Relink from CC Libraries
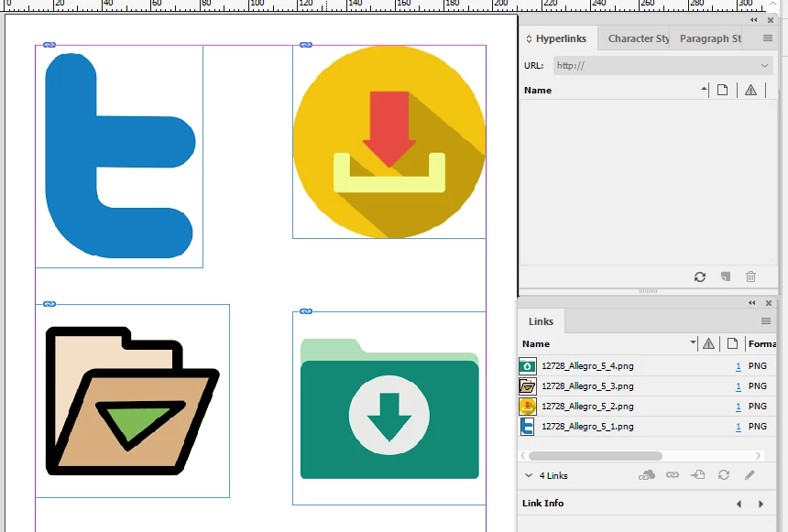The image size is (788, 532). coord(647,475)
